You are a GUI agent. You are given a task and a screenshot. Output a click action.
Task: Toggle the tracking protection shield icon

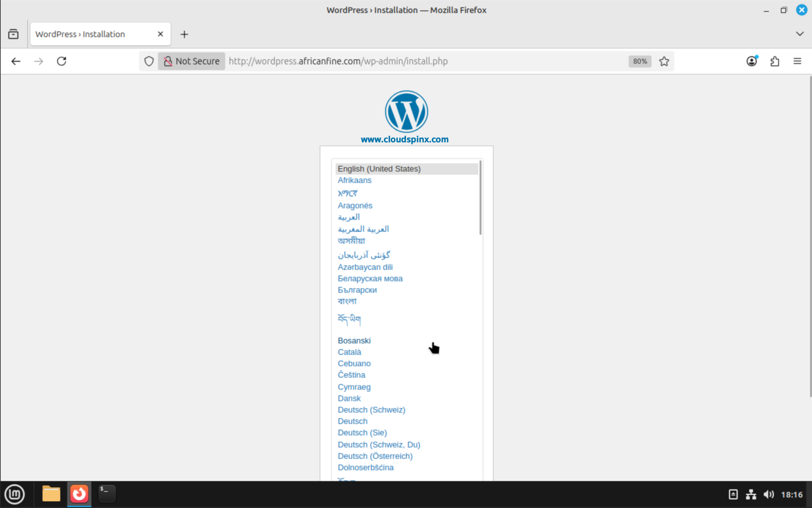coord(149,61)
